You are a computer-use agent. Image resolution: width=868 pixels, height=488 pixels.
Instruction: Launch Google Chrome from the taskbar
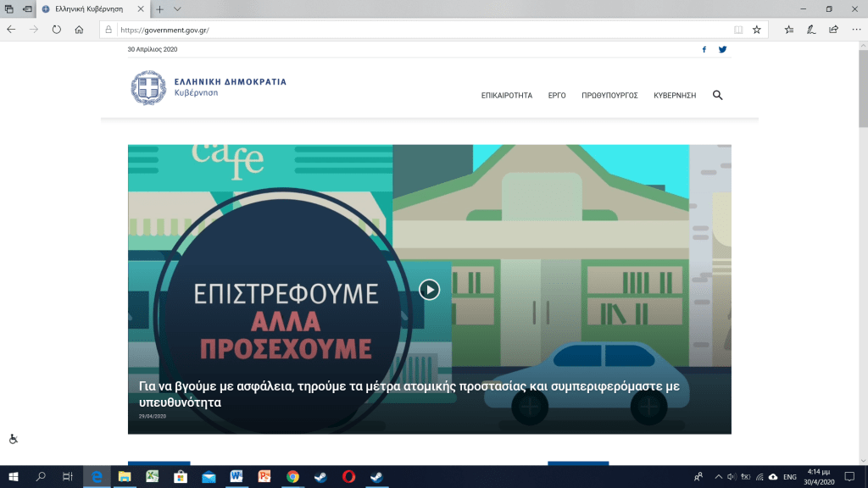pyautogui.click(x=292, y=477)
